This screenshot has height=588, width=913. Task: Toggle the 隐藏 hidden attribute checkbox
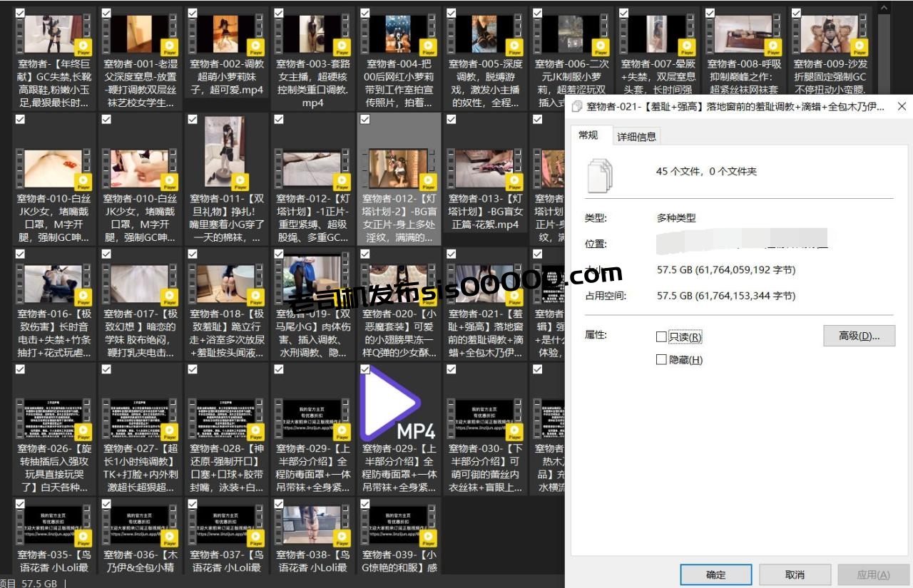coord(661,360)
